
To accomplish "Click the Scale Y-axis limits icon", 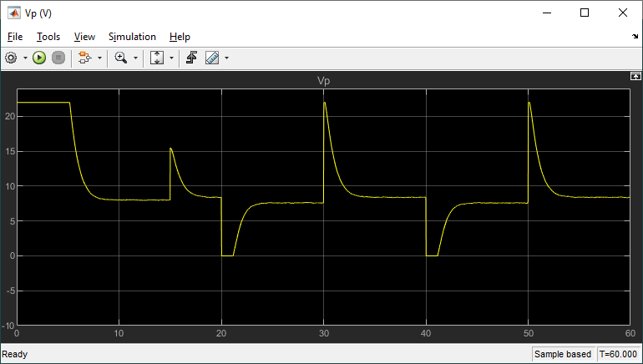I will 157,58.
